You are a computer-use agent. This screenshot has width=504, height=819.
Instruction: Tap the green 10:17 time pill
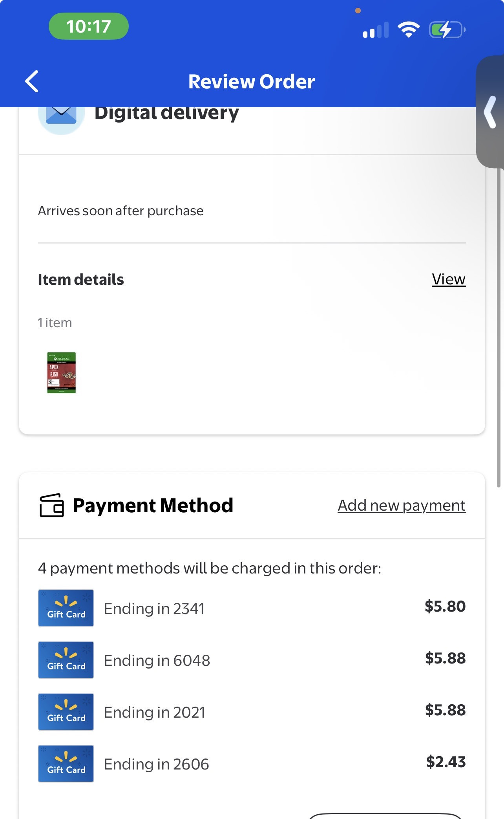click(89, 26)
